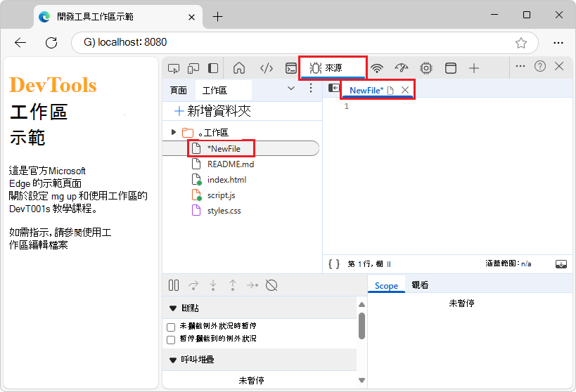Open the Elements tool icon
This screenshot has width=576, height=392.
(267, 68)
